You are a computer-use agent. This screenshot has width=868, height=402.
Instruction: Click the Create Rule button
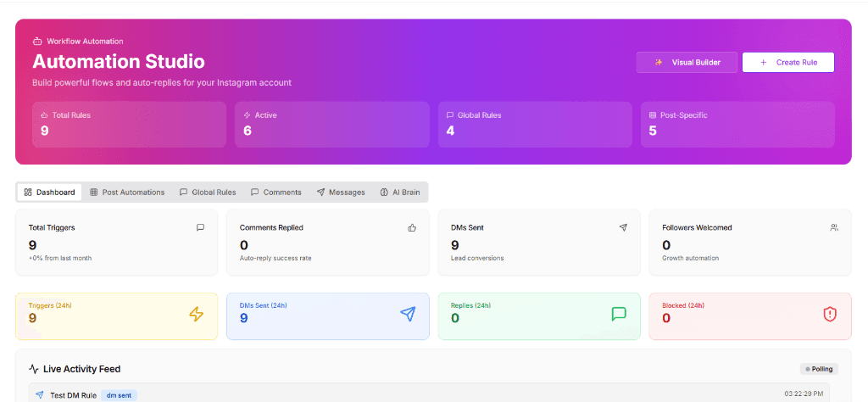coord(787,62)
